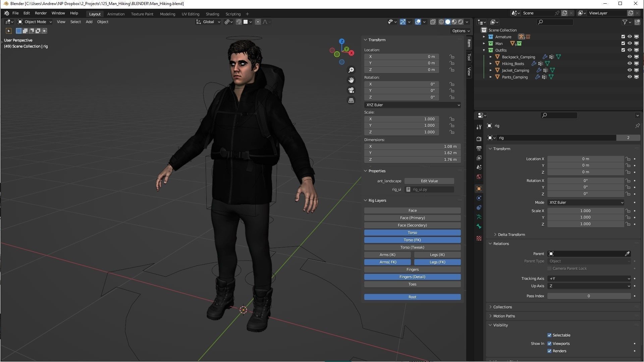644x362 pixels.
Task: Open the Armature data properties tab icon
Action: [479, 217]
